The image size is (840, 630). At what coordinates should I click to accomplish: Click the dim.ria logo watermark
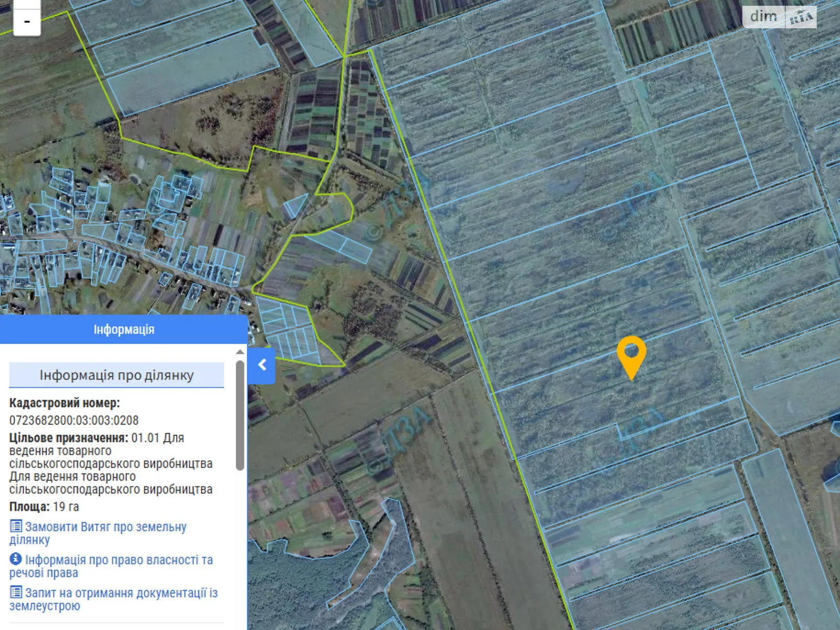click(x=779, y=17)
